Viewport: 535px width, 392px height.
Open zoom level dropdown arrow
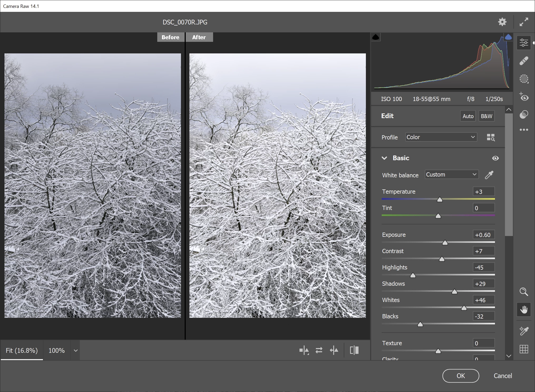[76, 350]
